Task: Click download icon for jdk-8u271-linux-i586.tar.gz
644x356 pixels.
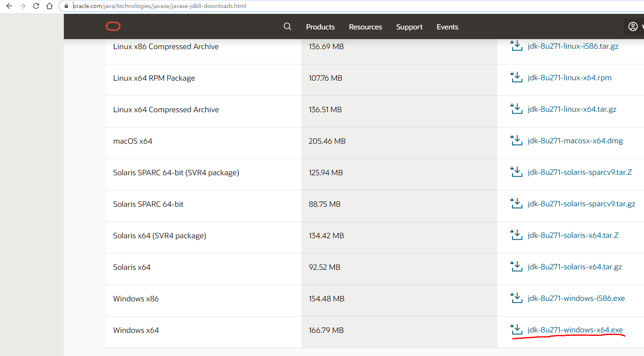Action: (516, 45)
